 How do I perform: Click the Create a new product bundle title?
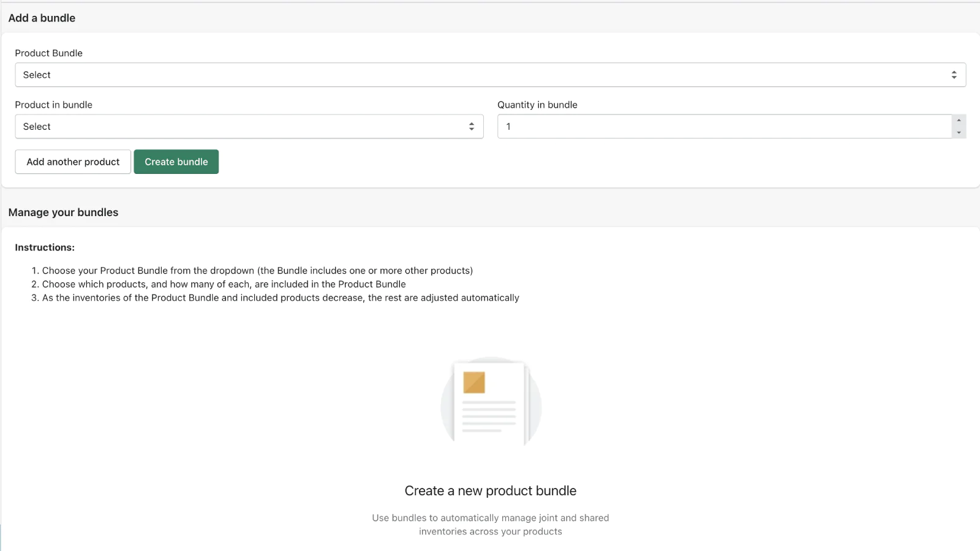[x=490, y=491]
